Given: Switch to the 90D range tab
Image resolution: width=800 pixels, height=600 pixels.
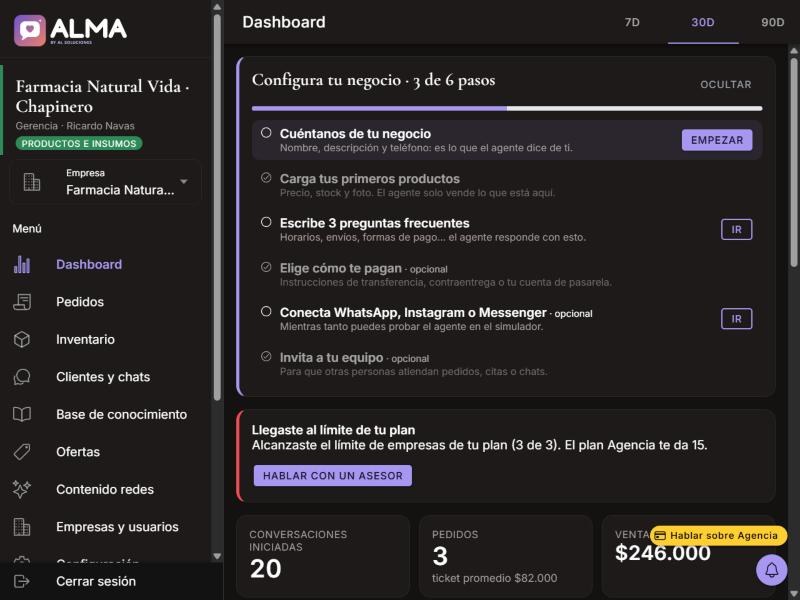Looking at the screenshot, I should 772,22.
